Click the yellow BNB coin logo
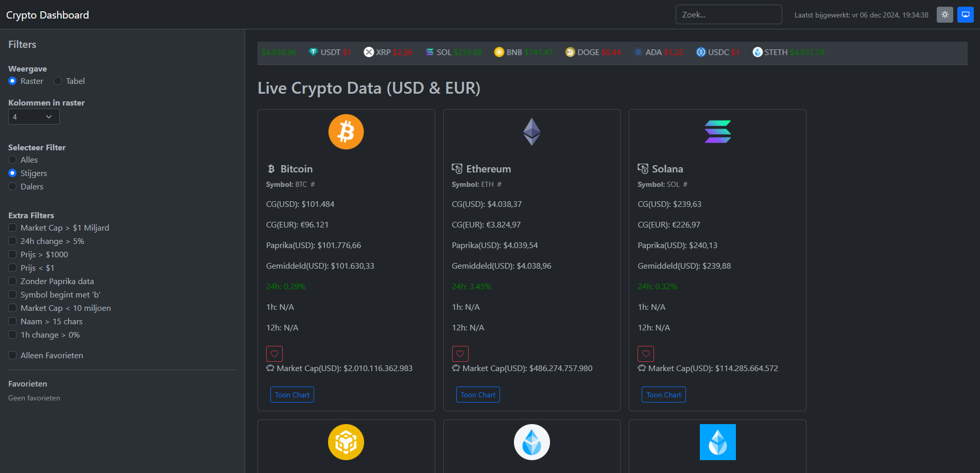980x473 pixels. click(x=346, y=442)
